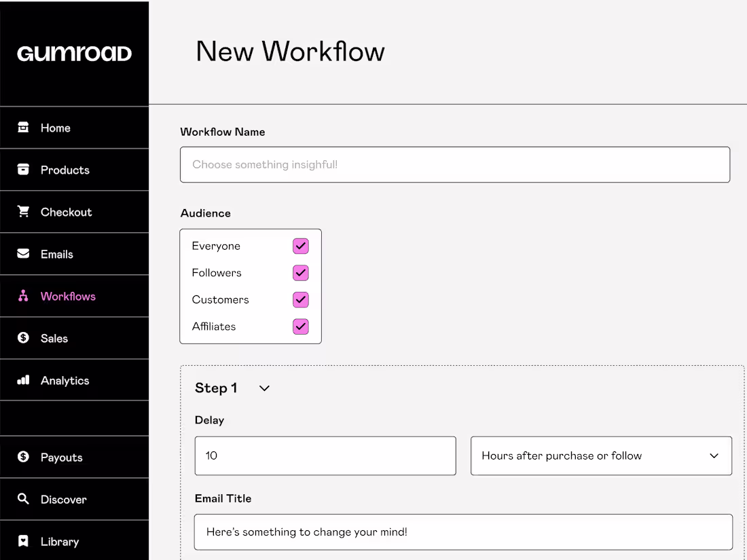The width and height of the screenshot is (747, 560).
Task: Click the Emails envelope icon
Action: (22, 254)
